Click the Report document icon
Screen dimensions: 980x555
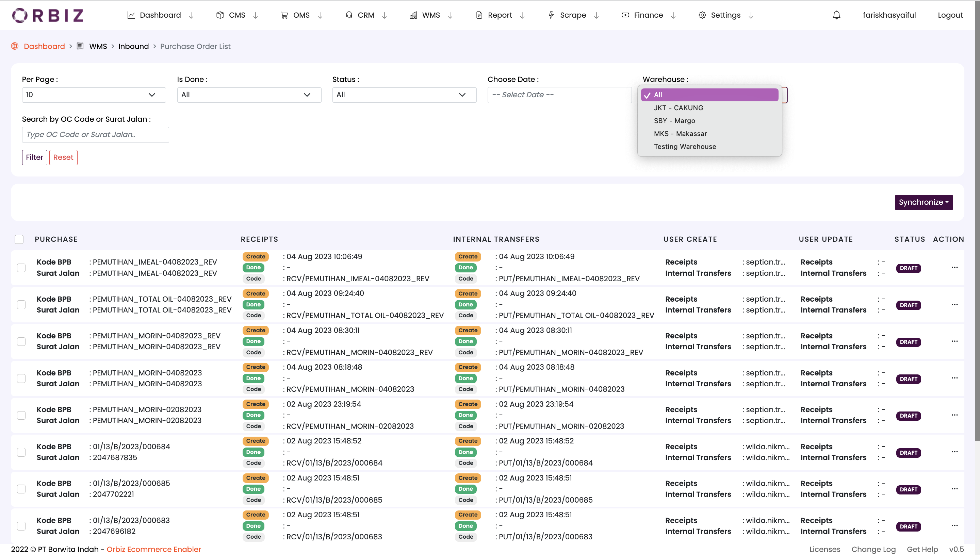click(479, 15)
